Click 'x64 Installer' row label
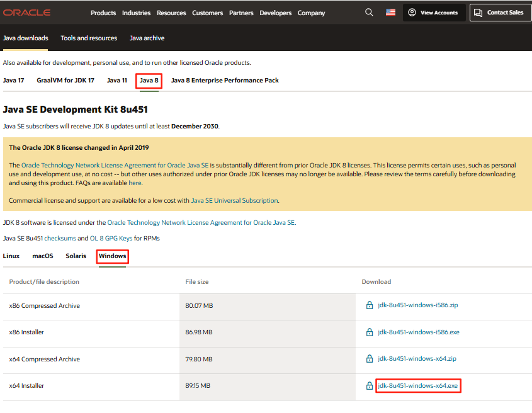Screen dimensions: 532x413 pyautogui.click(x=26, y=386)
